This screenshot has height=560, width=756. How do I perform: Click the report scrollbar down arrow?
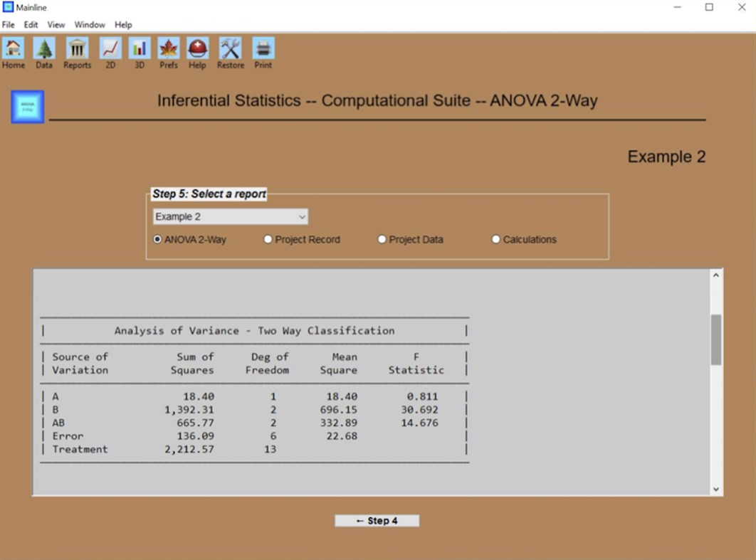click(x=716, y=489)
